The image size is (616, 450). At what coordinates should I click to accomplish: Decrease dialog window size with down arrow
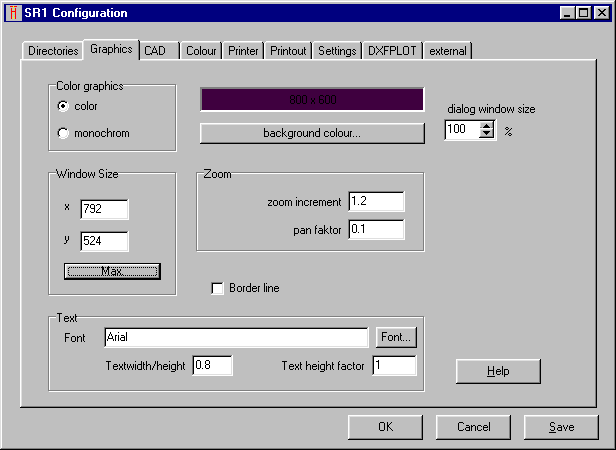click(x=487, y=134)
